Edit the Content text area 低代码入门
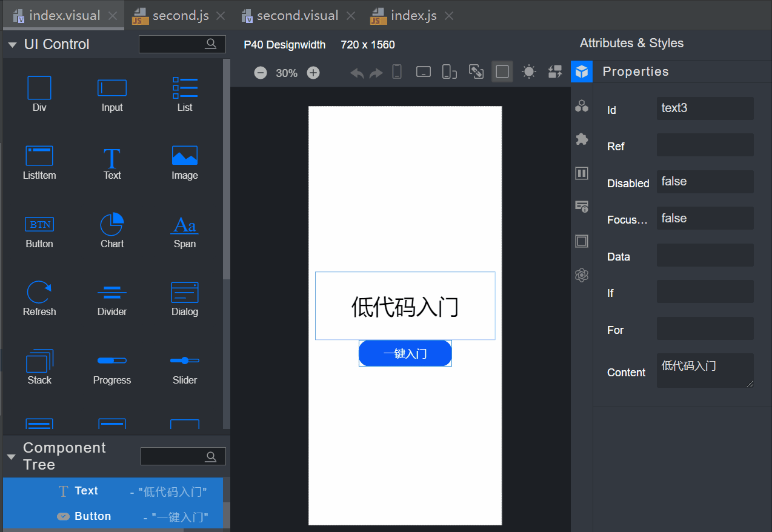Image resolution: width=772 pixels, height=532 pixels. (705, 371)
